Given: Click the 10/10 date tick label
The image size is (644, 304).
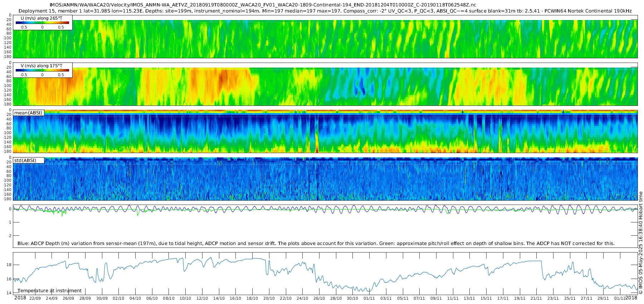Looking at the screenshot, I should (x=185, y=298).
